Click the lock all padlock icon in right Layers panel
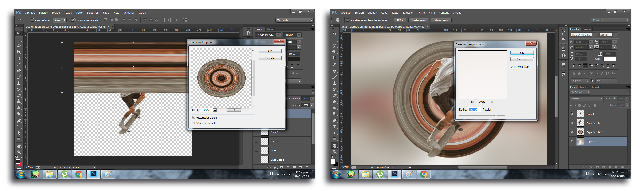 (x=595, y=105)
